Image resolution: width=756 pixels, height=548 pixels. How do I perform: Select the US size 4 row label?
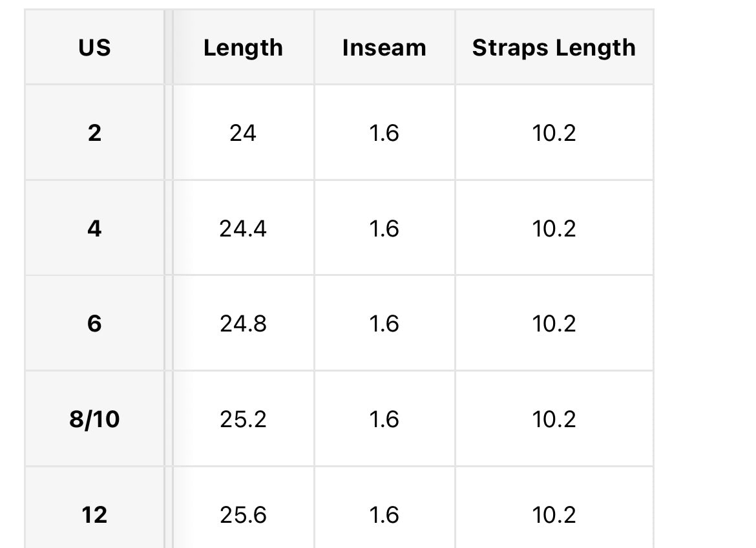point(94,228)
